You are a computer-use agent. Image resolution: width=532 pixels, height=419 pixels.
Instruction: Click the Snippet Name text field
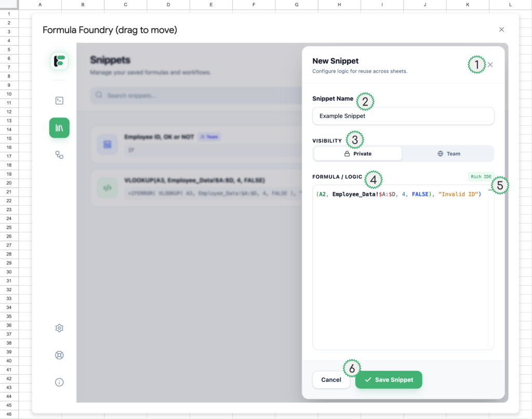point(403,116)
